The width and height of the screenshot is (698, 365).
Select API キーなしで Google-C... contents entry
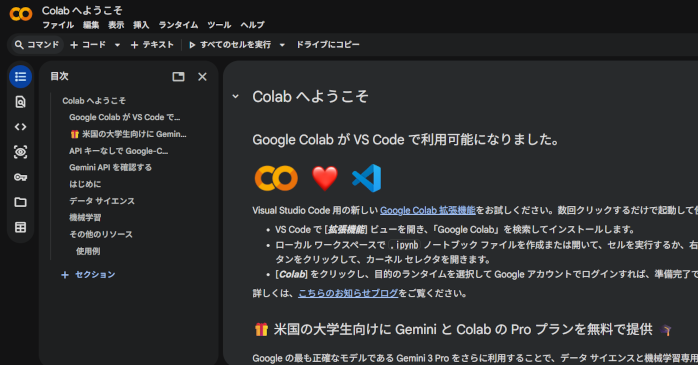pyautogui.click(x=118, y=151)
